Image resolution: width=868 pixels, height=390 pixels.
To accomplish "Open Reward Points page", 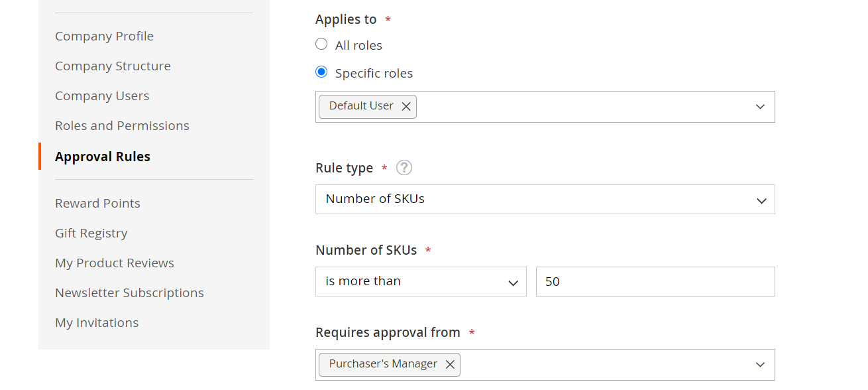I will pos(97,204).
